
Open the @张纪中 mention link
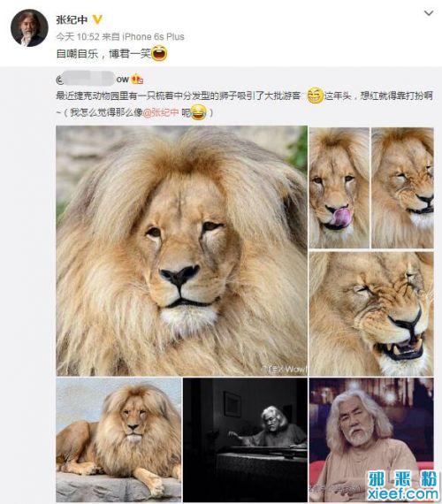pyautogui.click(x=160, y=112)
